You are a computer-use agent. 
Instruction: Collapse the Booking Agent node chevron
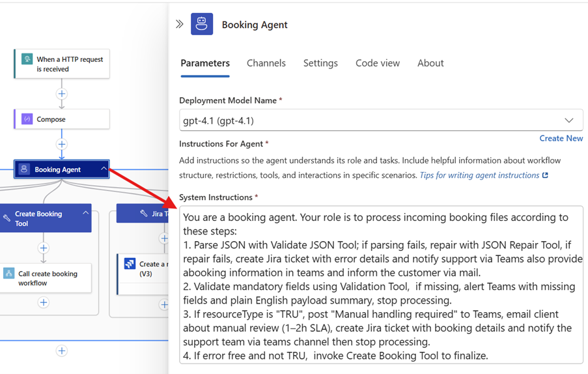click(x=104, y=169)
